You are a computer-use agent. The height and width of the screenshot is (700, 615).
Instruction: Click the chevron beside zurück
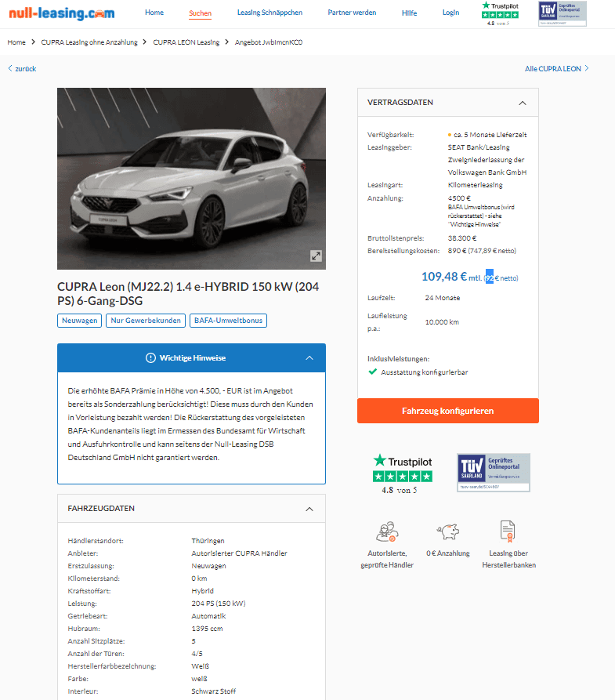pos(10,68)
